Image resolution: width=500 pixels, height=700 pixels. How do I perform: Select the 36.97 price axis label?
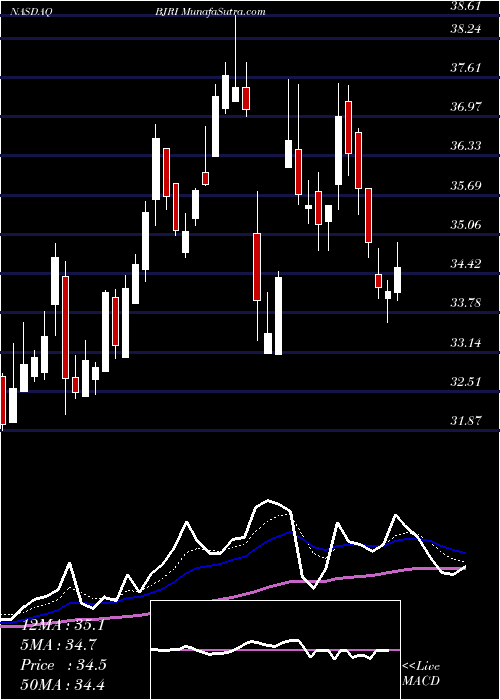pos(466,107)
